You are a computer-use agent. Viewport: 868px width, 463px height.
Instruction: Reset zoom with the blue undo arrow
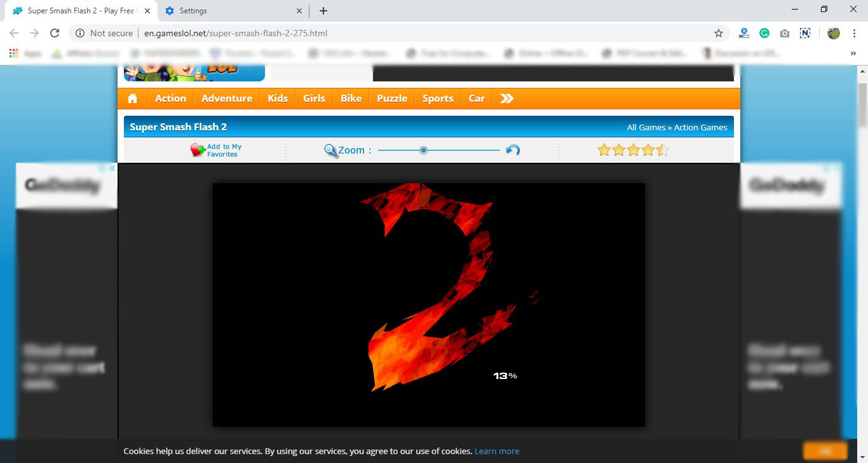pos(513,150)
